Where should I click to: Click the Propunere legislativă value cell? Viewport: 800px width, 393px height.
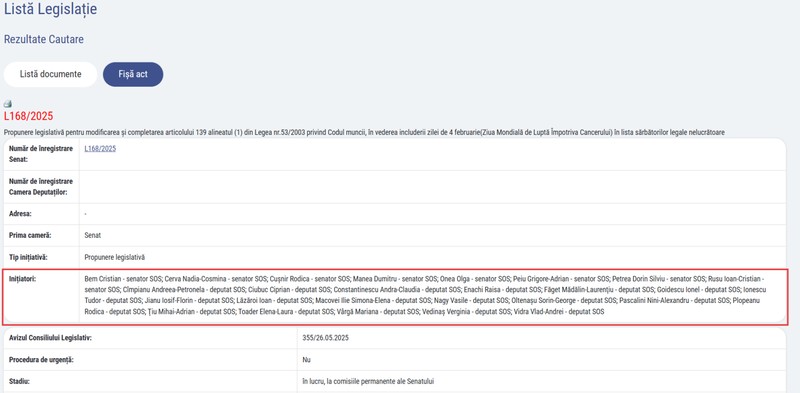pyautogui.click(x=115, y=257)
